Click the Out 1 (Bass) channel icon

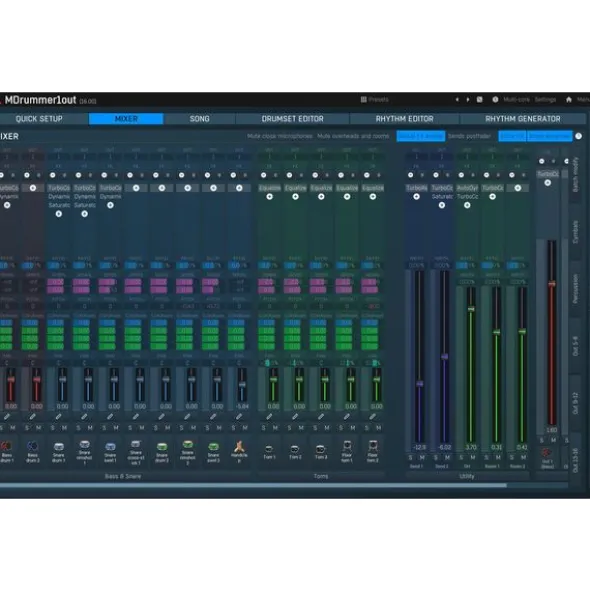pos(546,452)
